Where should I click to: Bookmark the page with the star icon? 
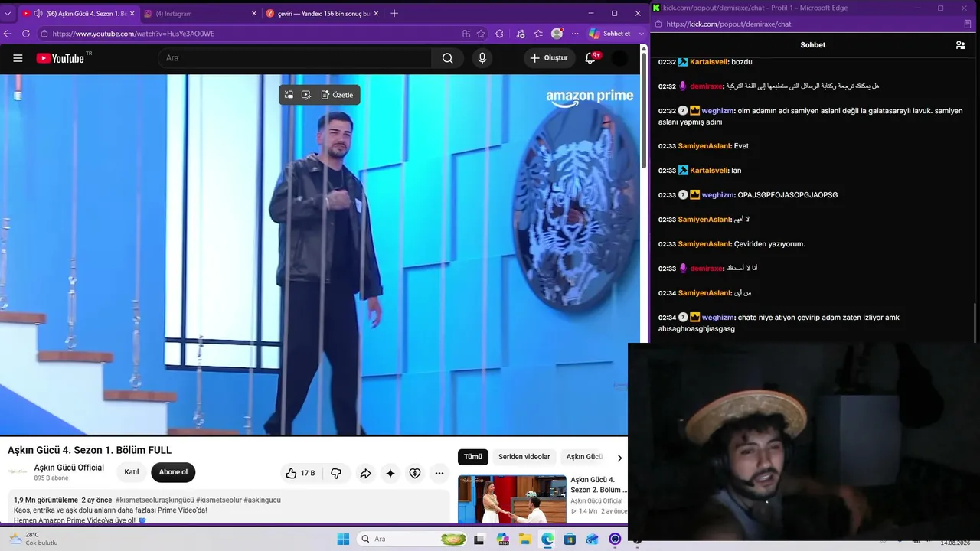(481, 34)
